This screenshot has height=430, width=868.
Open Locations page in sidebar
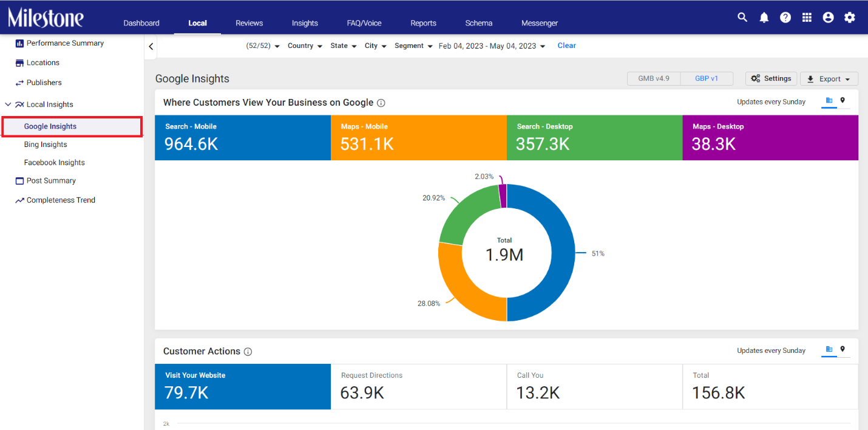tap(43, 63)
